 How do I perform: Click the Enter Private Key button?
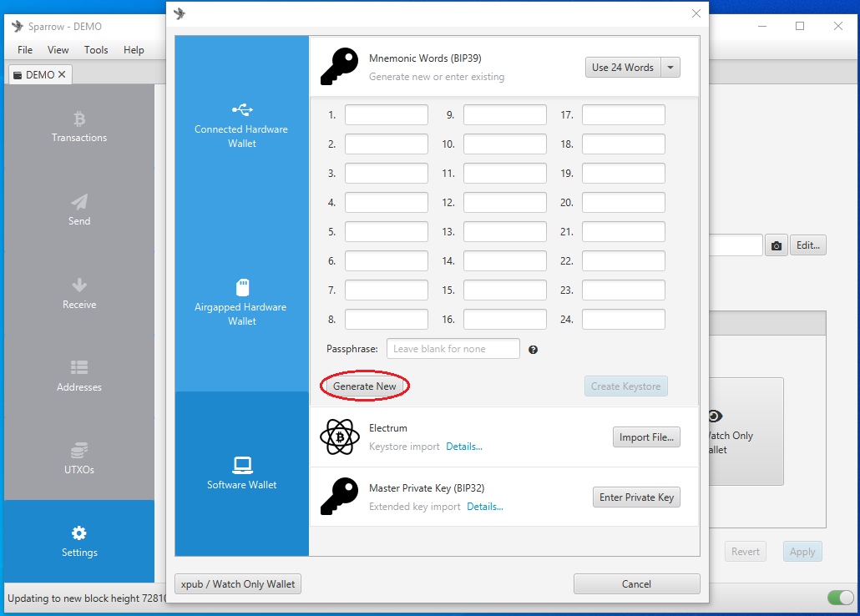click(x=636, y=497)
